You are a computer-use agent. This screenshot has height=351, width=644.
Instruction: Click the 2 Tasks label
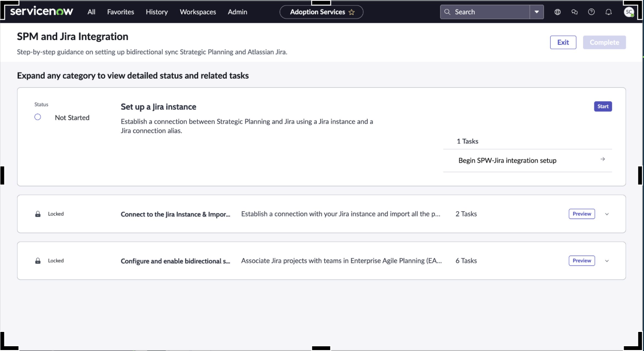pos(466,214)
